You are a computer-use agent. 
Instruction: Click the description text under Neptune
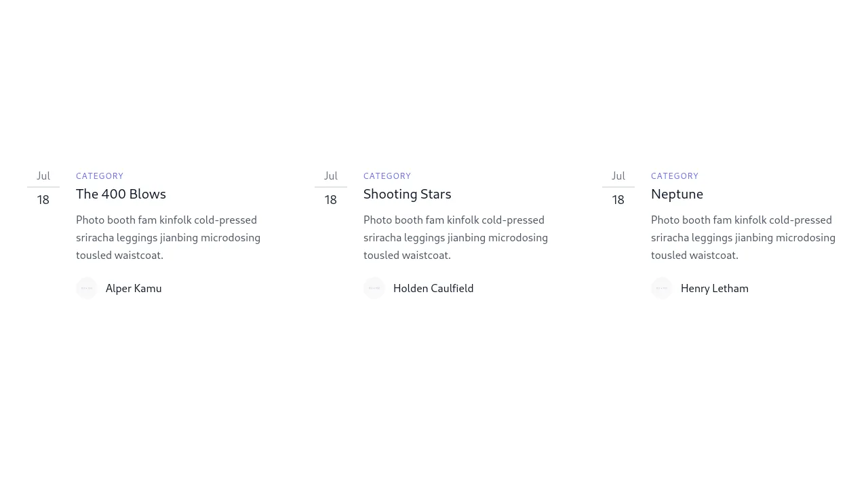pyautogui.click(x=743, y=237)
